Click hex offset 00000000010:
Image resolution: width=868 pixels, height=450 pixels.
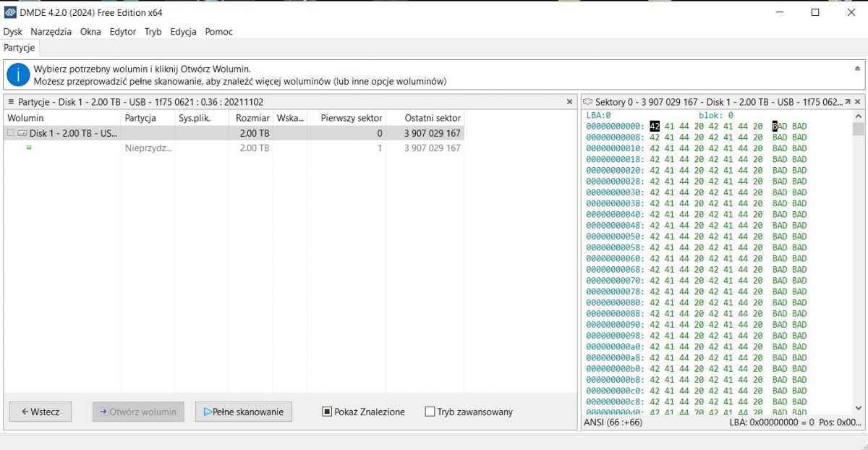pos(615,148)
